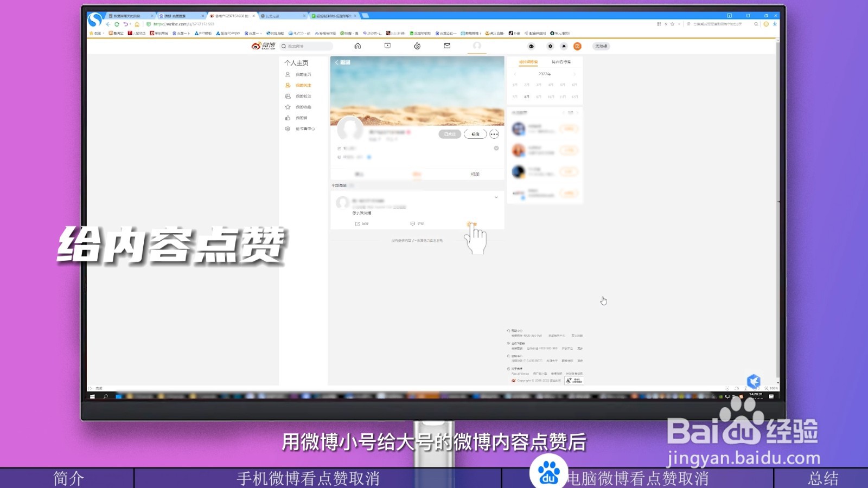This screenshot has width=868, height=488.
Task: Click the 我的主页 person icon in sidebar
Action: click(288, 74)
